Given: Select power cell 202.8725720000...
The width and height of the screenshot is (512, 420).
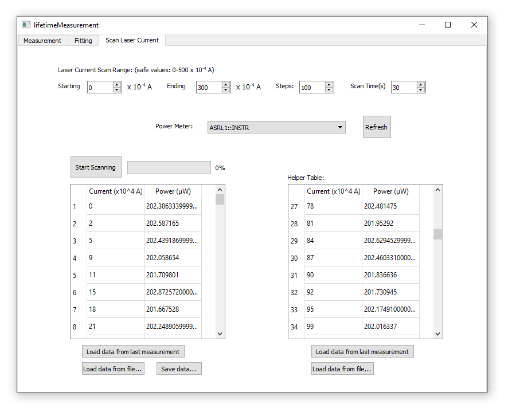Looking at the screenshot, I should tap(173, 292).
